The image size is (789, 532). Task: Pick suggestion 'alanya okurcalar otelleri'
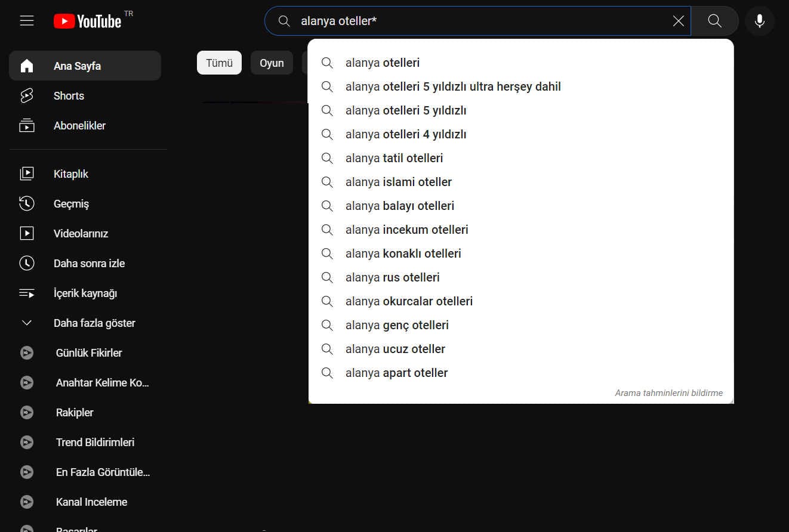(520, 301)
